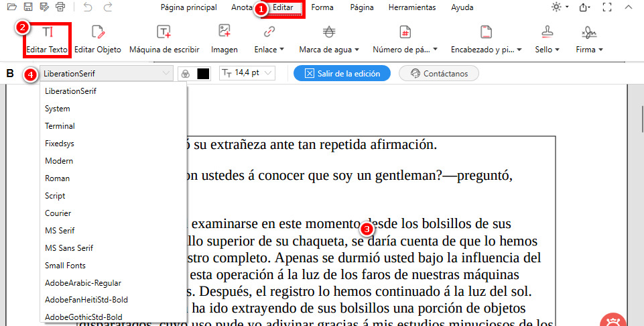Screen dimensions: 644x326
Task: Open the Firma signature tool
Action: coord(589,40)
